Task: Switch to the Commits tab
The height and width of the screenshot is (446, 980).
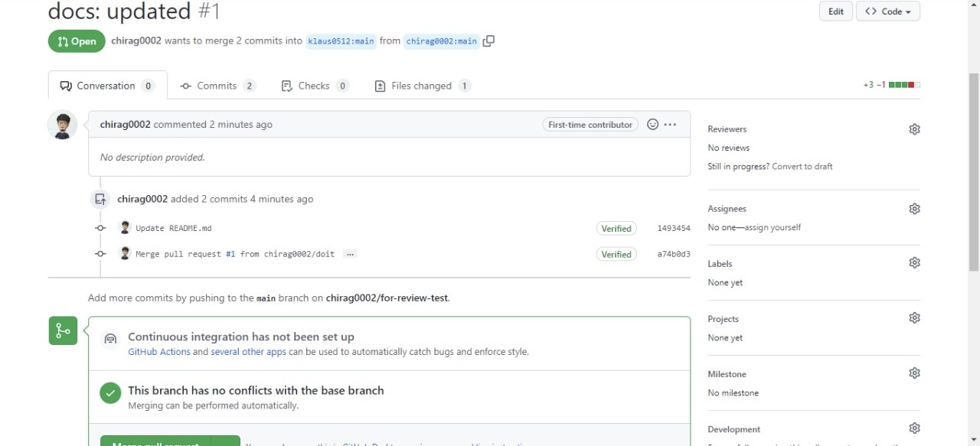Action: coord(217,86)
